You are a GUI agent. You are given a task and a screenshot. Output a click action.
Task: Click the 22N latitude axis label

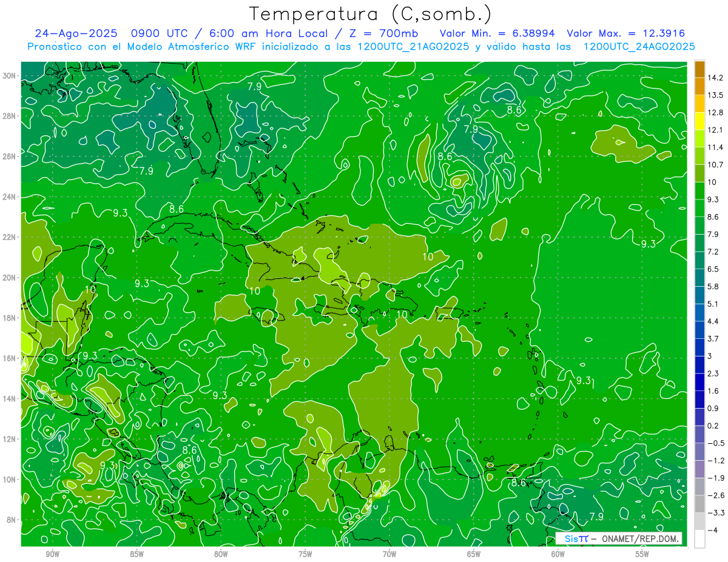10,237
